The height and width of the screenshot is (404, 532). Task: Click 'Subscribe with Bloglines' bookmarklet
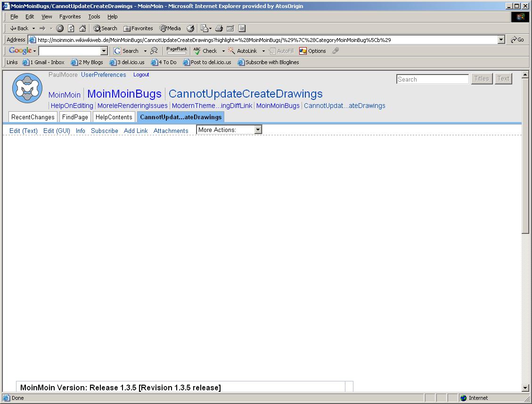[x=269, y=62]
